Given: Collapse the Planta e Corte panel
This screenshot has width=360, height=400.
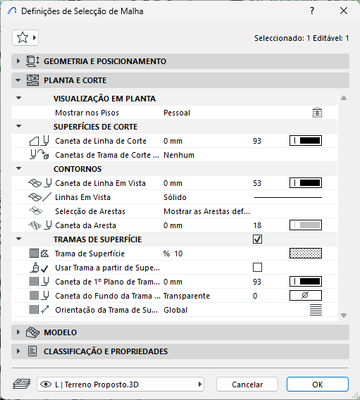Looking at the screenshot, I should (18, 80).
